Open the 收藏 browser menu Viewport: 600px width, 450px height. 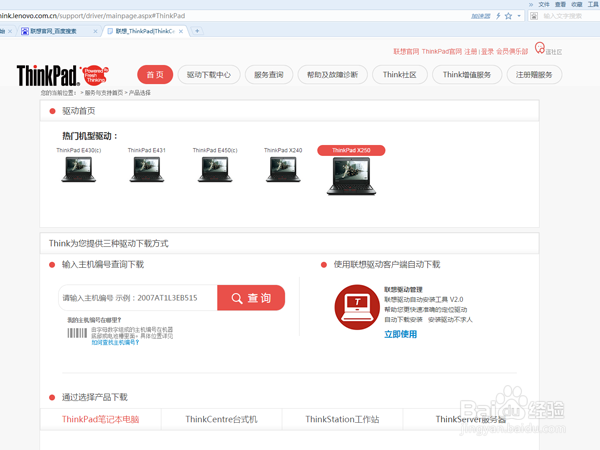(x=577, y=5)
